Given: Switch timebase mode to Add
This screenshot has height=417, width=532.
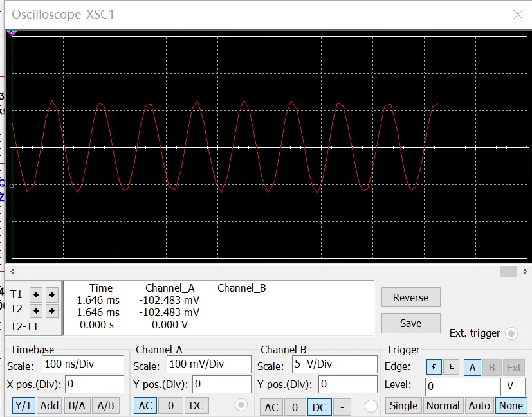Looking at the screenshot, I should click(x=50, y=405).
